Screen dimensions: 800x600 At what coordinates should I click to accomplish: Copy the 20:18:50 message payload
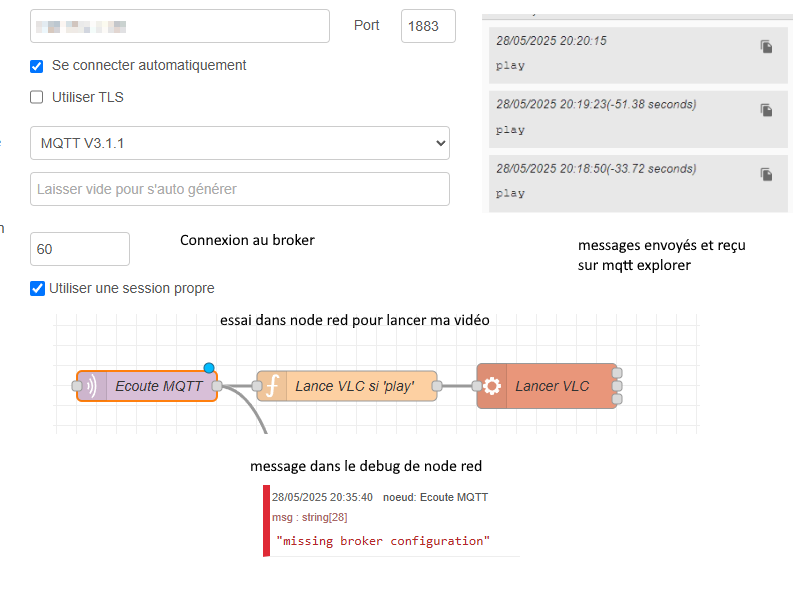tap(766, 174)
